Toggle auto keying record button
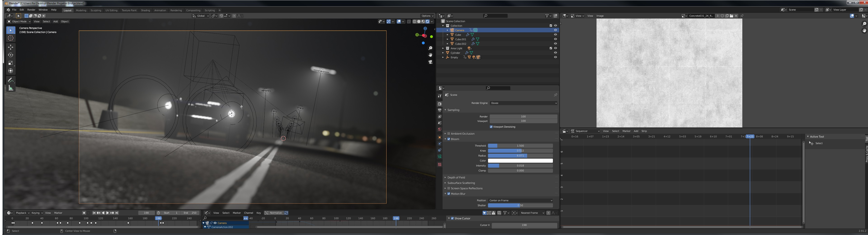 coord(84,213)
